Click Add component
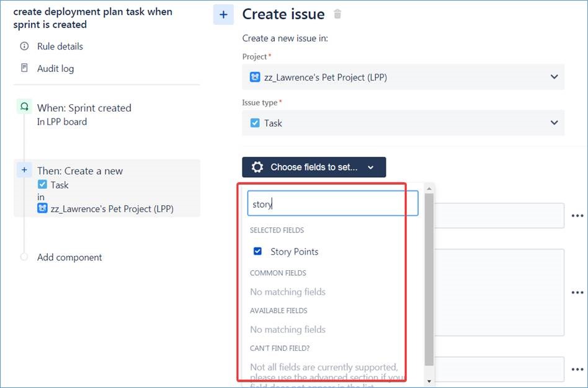This screenshot has height=388, width=588. coord(69,258)
